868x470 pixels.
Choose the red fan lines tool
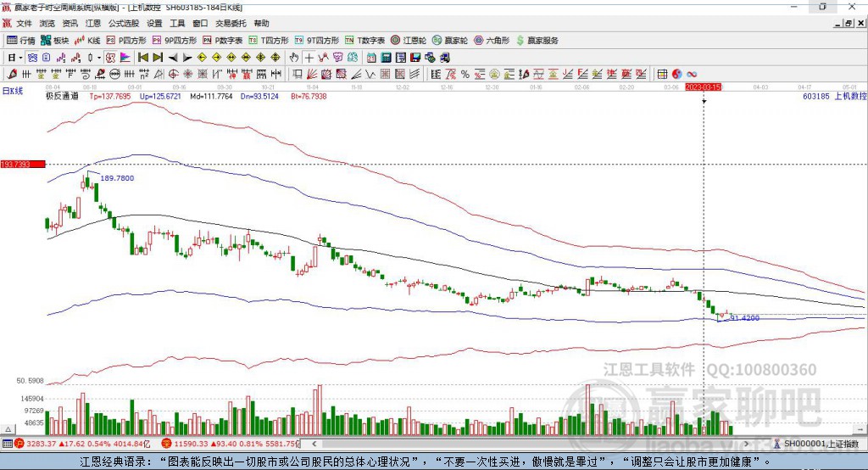pyautogui.click(x=312, y=74)
